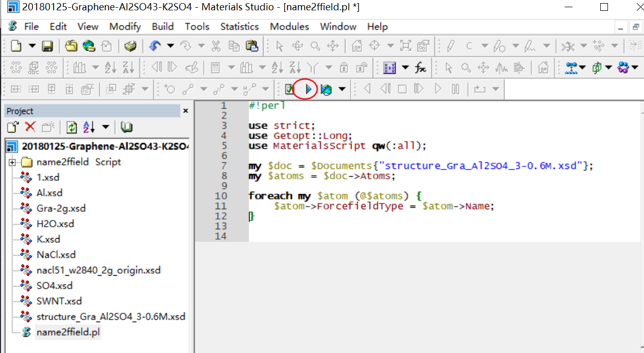644x353 pixels.
Task: Click on line 11 of the Perl script
Action: (x=384, y=206)
